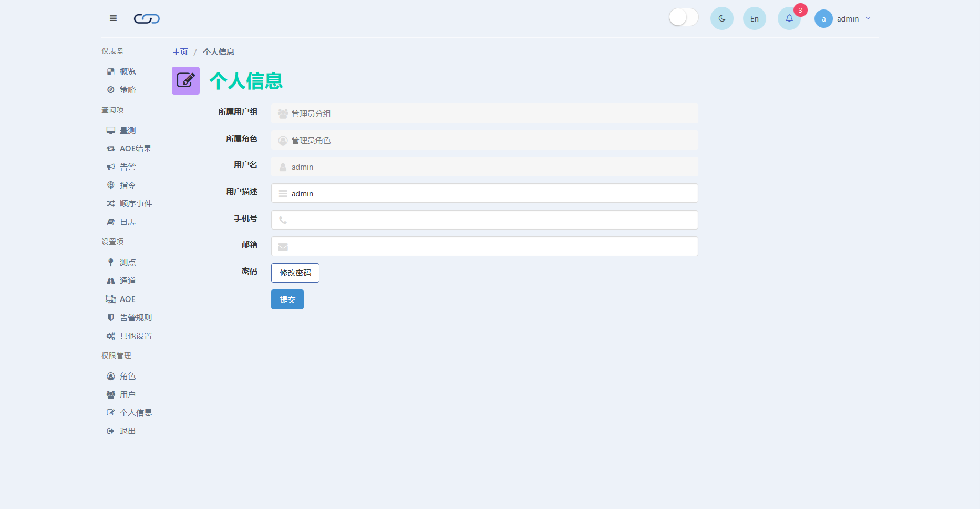Click the 个人信息 breadcrumb text
The width and height of the screenshot is (980, 509).
(x=219, y=51)
